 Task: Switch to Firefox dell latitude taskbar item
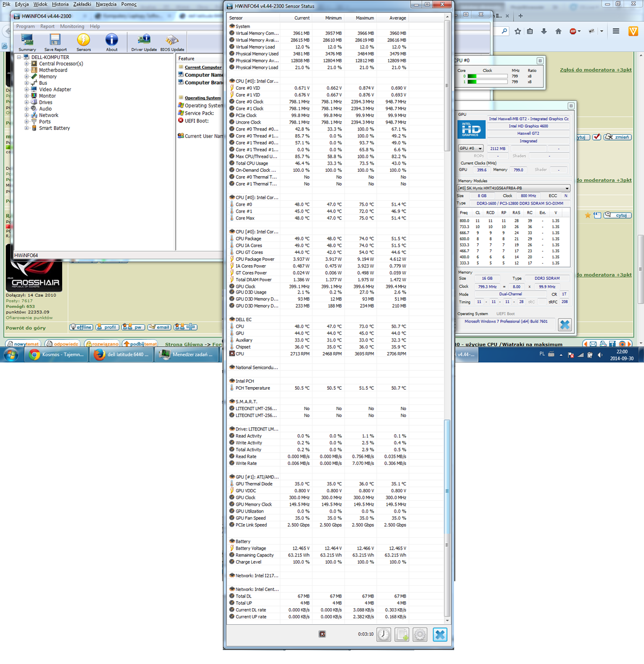tap(121, 354)
